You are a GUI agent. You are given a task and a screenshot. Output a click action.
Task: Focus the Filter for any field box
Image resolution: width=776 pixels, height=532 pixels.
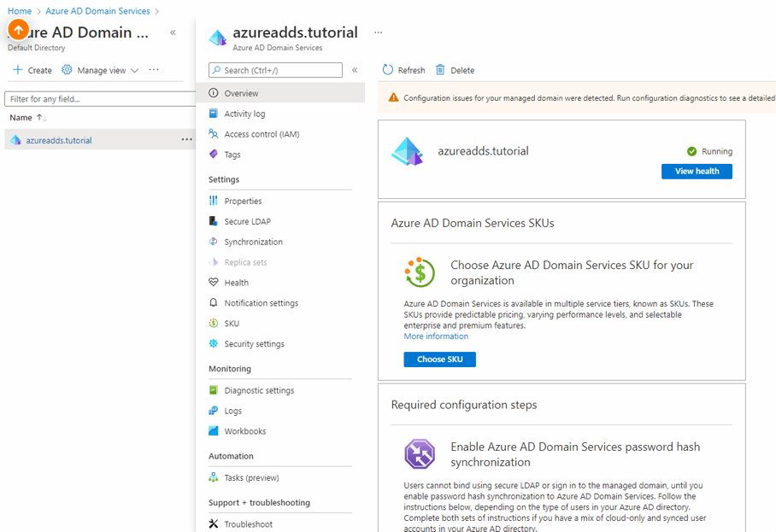pos(100,99)
